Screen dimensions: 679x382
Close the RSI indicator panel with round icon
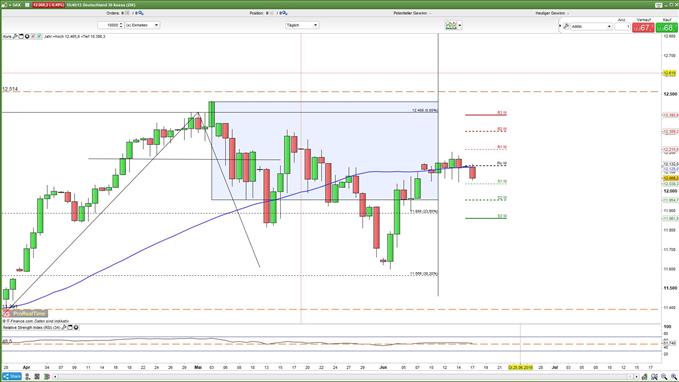(76, 327)
